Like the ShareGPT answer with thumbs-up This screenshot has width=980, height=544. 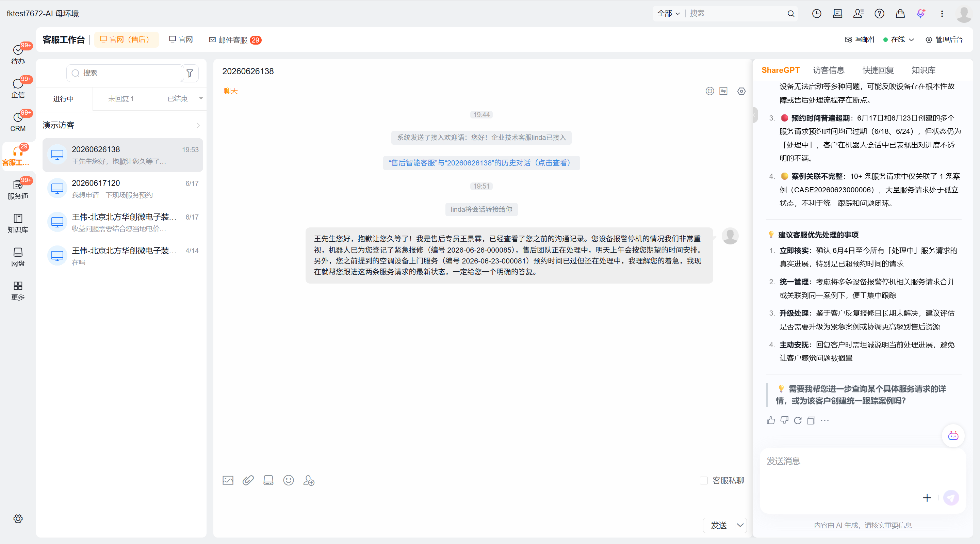pos(771,420)
